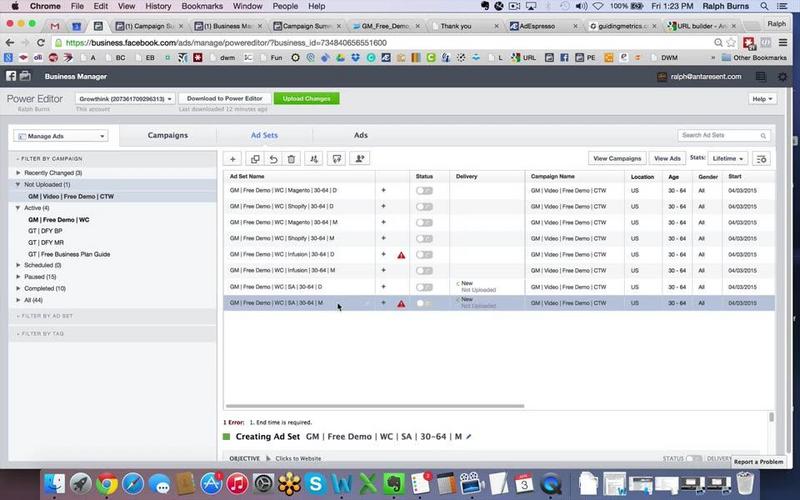Click the column settings icon beside Lifetime

pyautogui.click(x=761, y=159)
